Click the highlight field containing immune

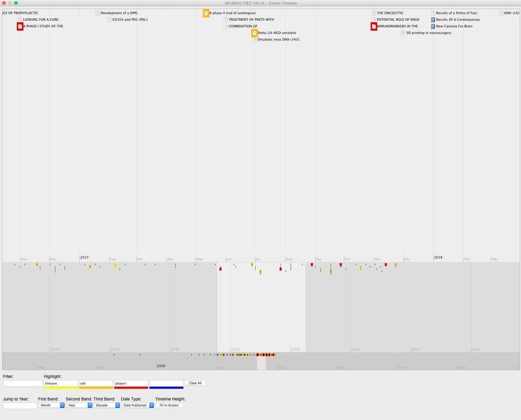tap(61, 383)
